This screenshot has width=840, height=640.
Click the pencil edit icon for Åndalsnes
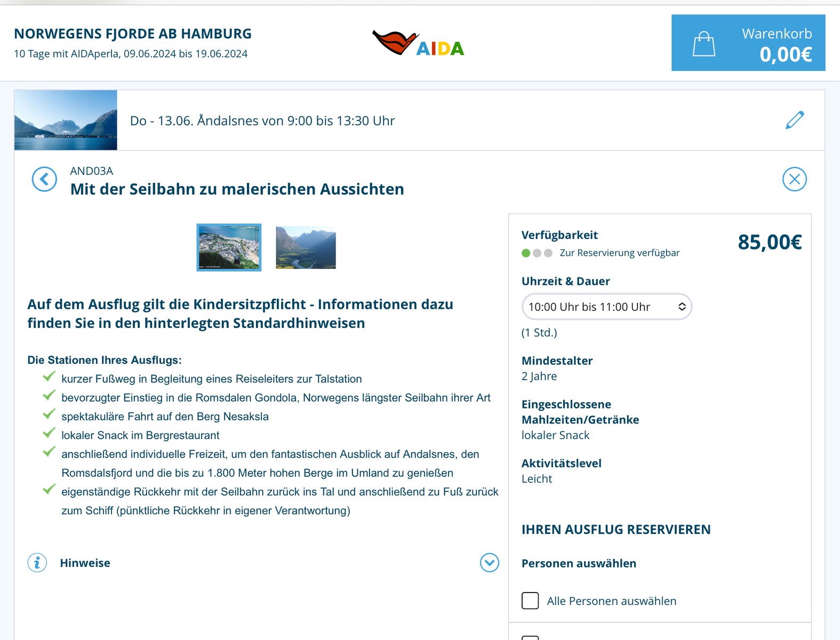[794, 120]
